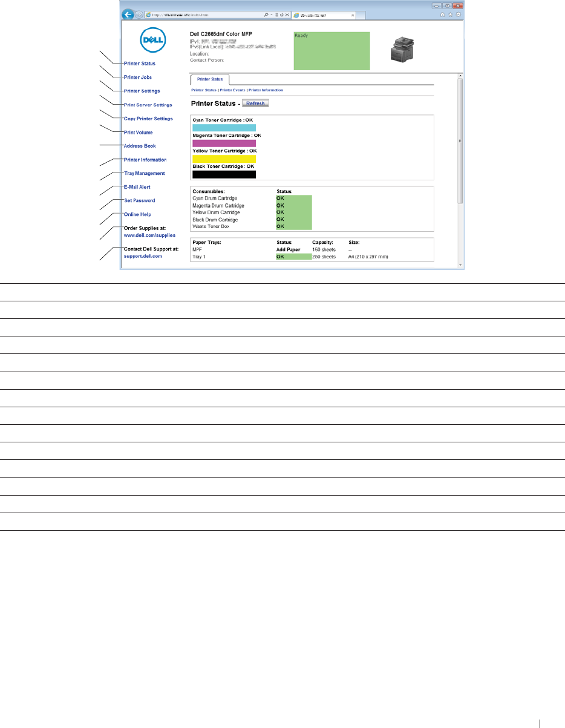Image resolution: width=565 pixels, height=728 pixels.
Task: Open Address Book link
Action: pyautogui.click(x=140, y=146)
